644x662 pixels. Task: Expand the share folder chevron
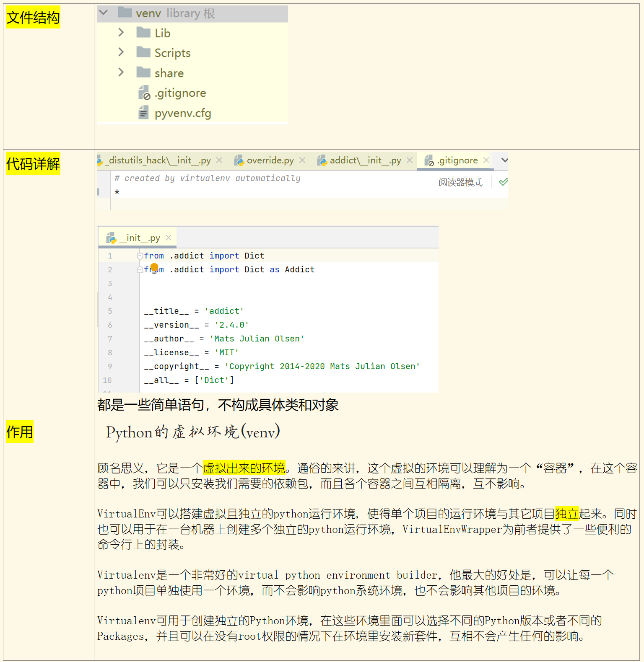121,72
